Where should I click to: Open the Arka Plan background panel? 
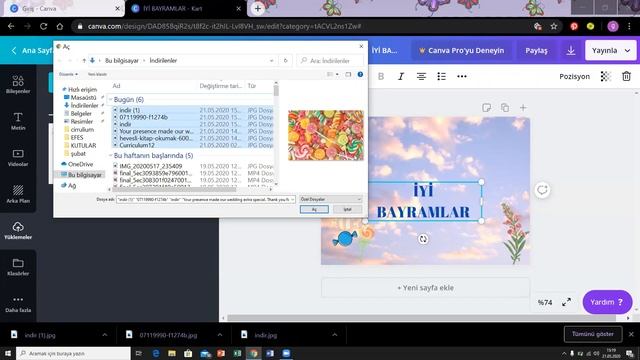18,194
